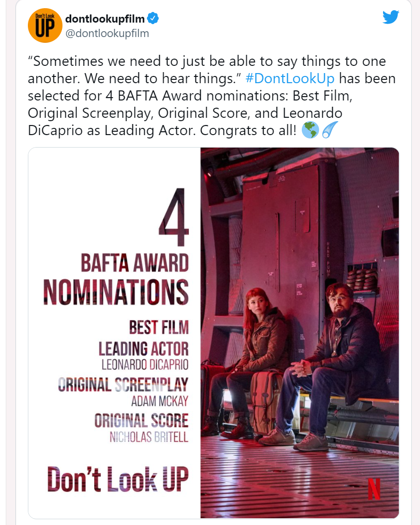
Task: Click the dontlookupfilm display name
Action: 105,19
